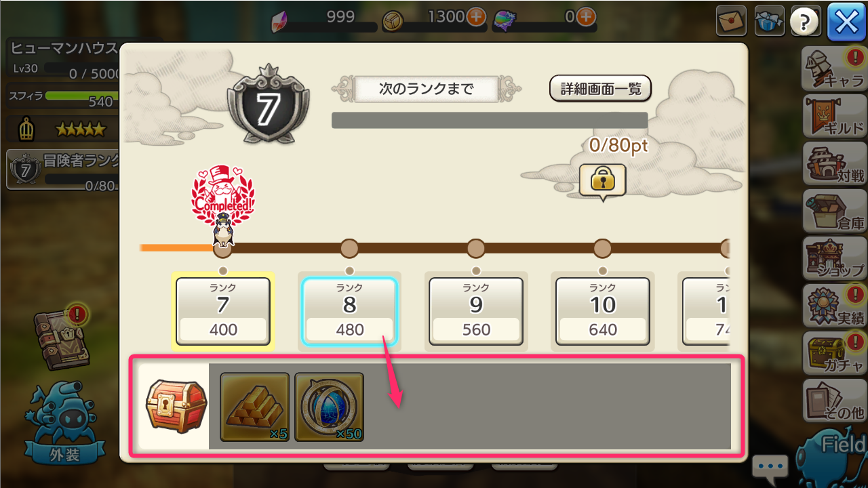The image size is (868, 488).
Task: Close the dialog with the blue X
Action: (x=846, y=22)
